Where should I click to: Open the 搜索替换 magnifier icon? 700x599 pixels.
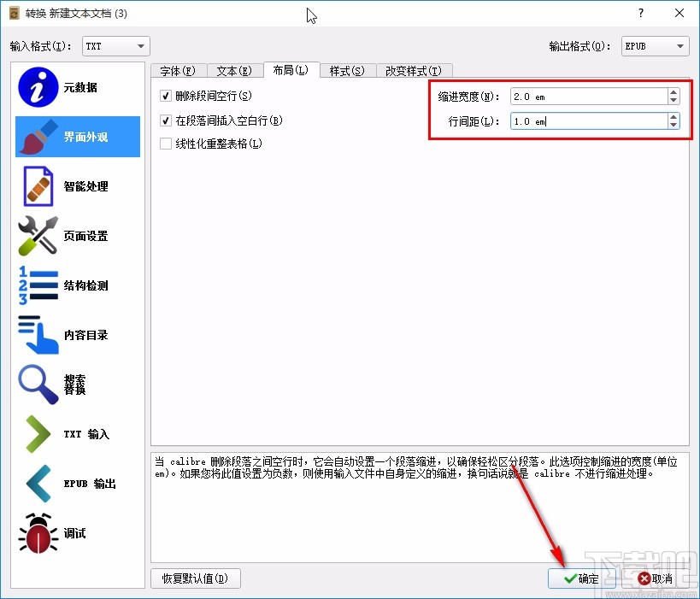tap(38, 385)
